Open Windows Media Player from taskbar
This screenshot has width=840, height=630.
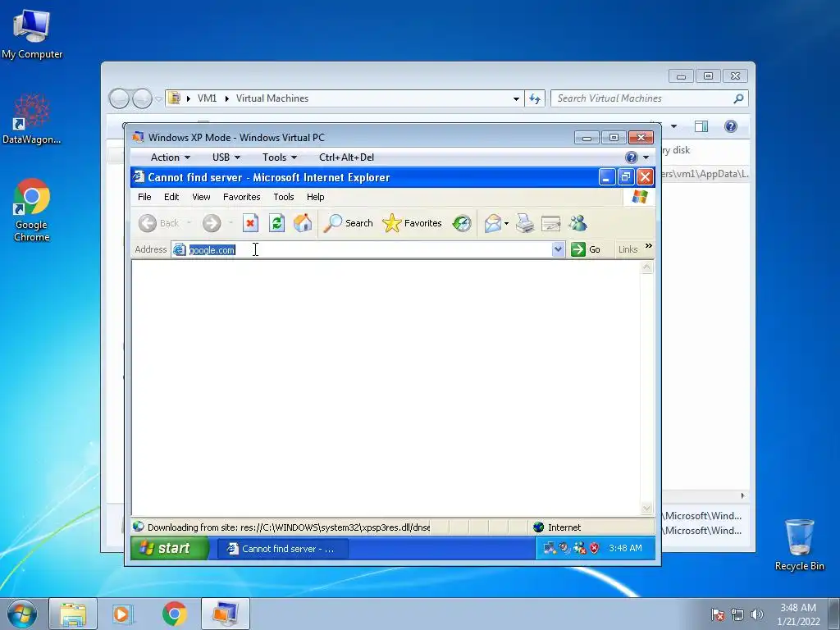click(x=123, y=614)
